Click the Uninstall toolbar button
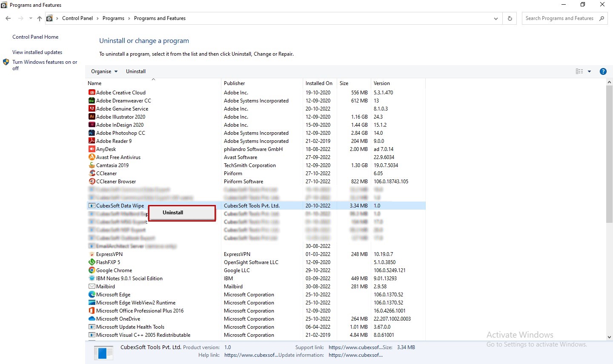613x364 pixels. click(136, 71)
